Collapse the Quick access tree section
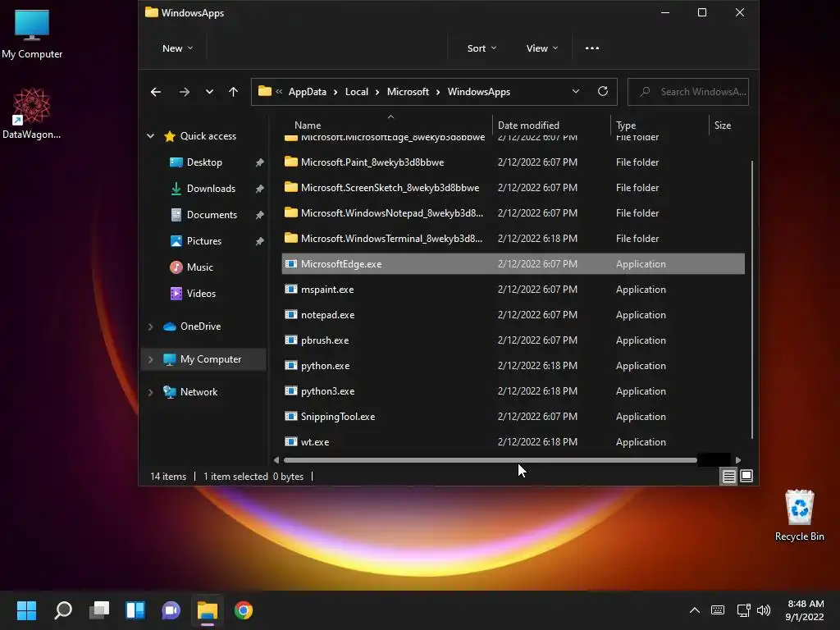840x630 pixels. [x=151, y=137]
